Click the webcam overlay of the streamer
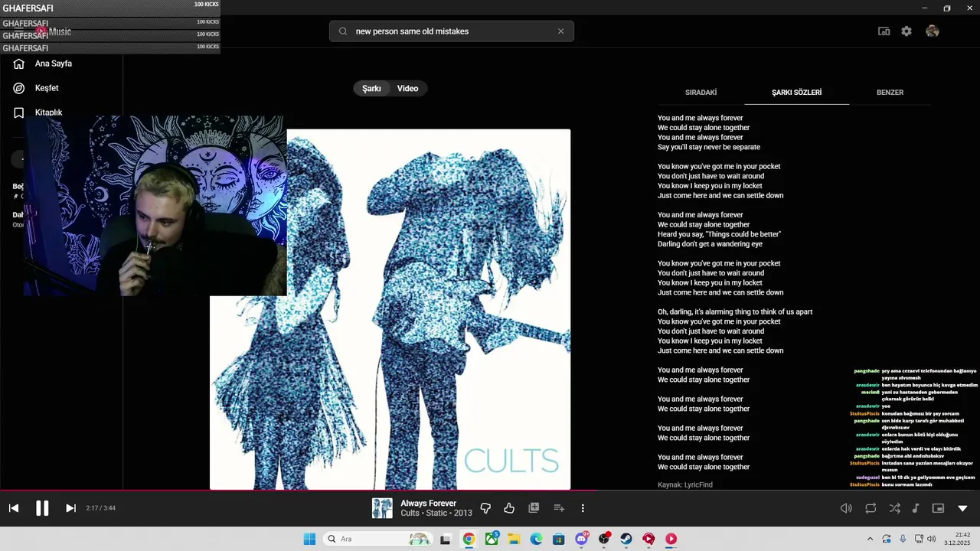 click(155, 206)
